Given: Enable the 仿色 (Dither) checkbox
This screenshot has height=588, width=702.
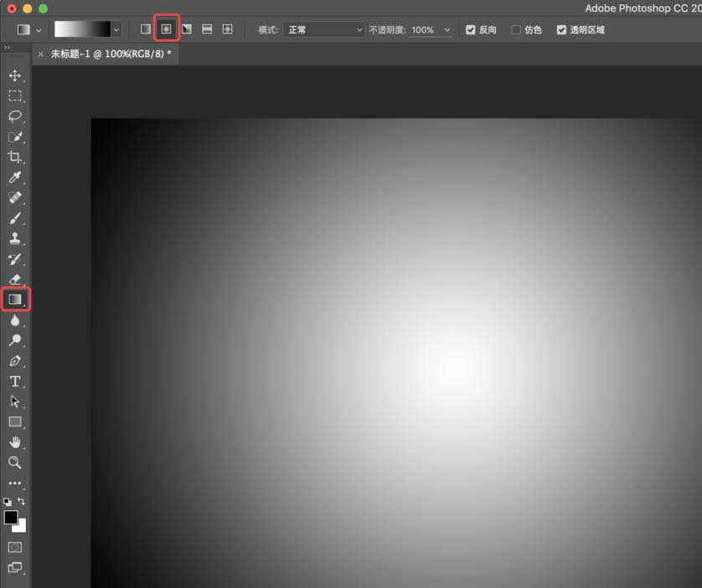Looking at the screenshot, I should [516, 30].
